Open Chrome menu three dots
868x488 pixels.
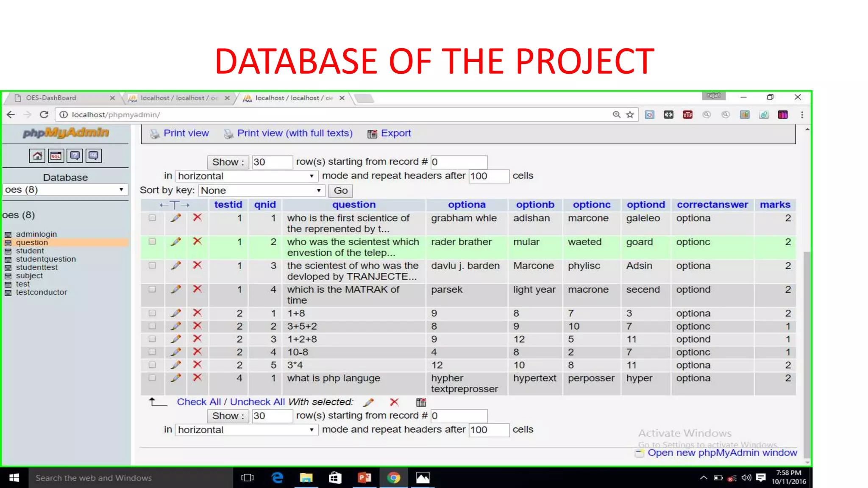pyautogui.click(x=802, y=115)
